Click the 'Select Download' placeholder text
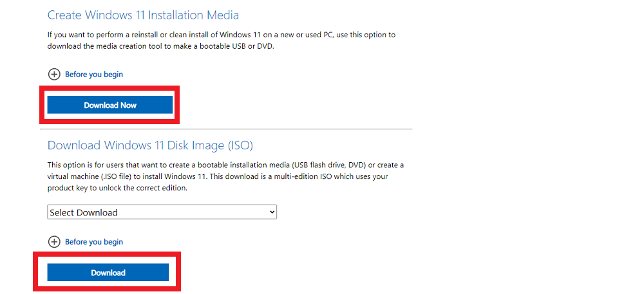Screen dimensions: 644x294 pos(84,213)
